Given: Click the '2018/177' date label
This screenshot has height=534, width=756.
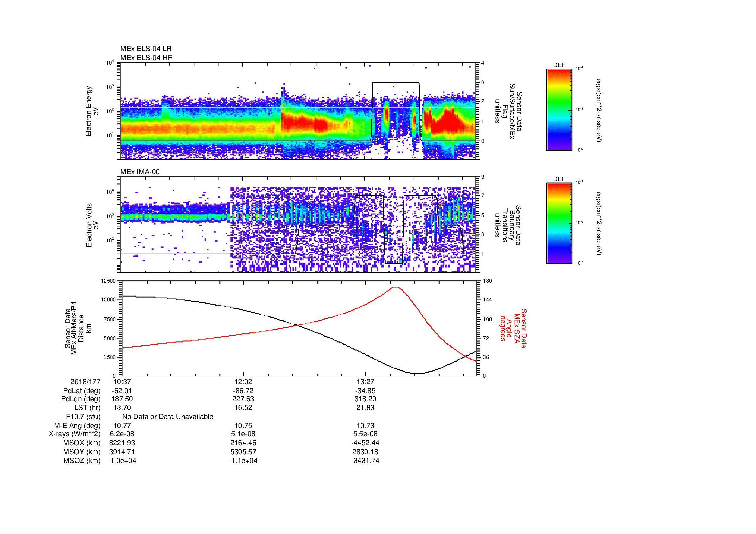Looking at the screenshot, I should click(85, 382).
